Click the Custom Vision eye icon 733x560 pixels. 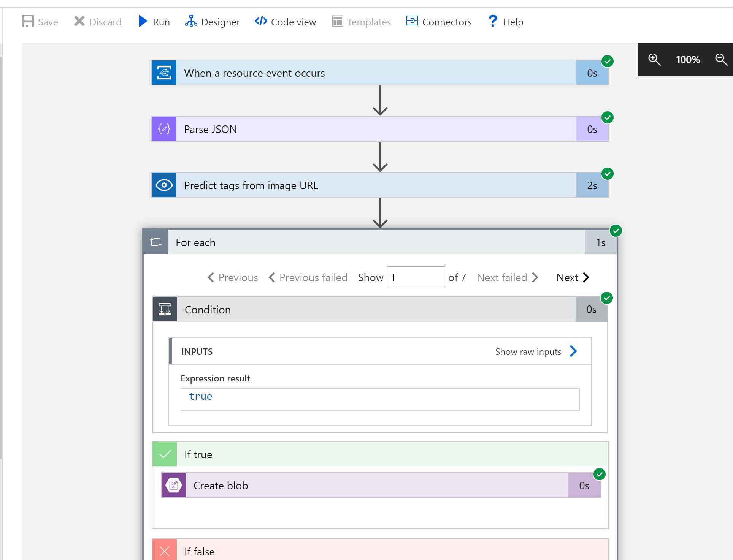point(164,185)
